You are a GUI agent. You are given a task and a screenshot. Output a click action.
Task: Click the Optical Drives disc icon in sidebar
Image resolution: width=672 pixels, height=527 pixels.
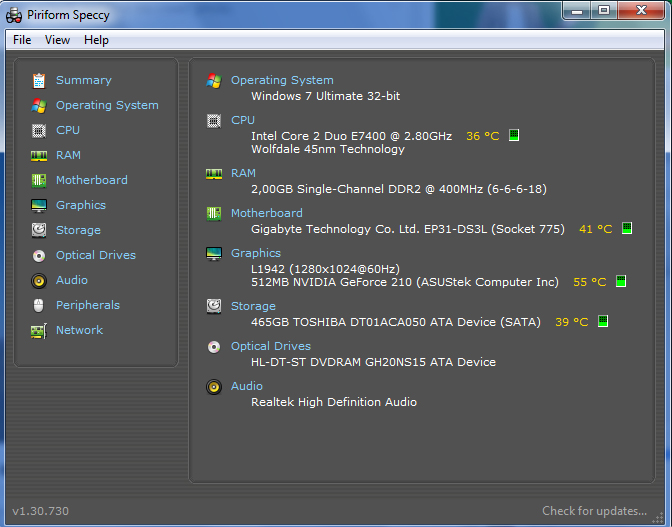tap(39, 256)
